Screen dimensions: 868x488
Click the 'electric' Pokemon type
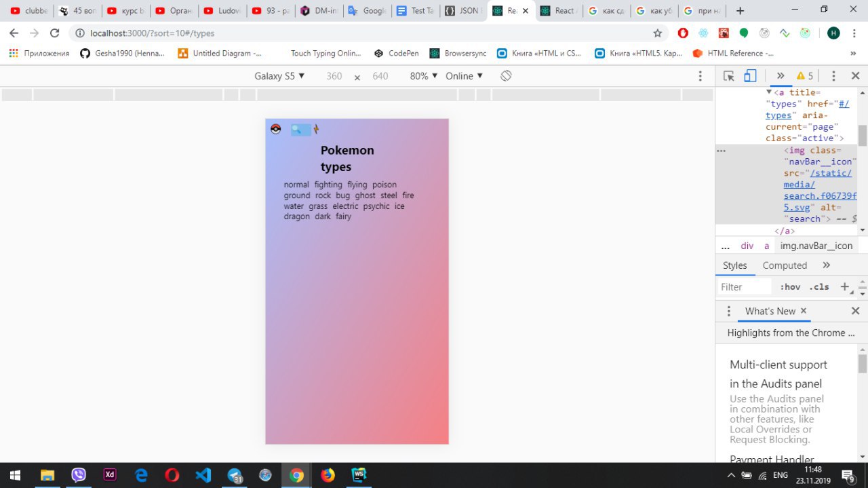[x=345, y=206]
